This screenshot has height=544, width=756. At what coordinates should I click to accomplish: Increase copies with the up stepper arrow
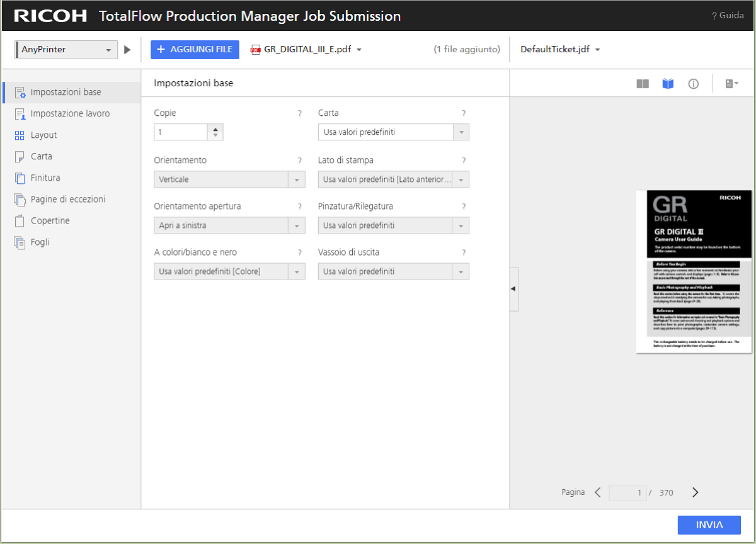(215, 128)
